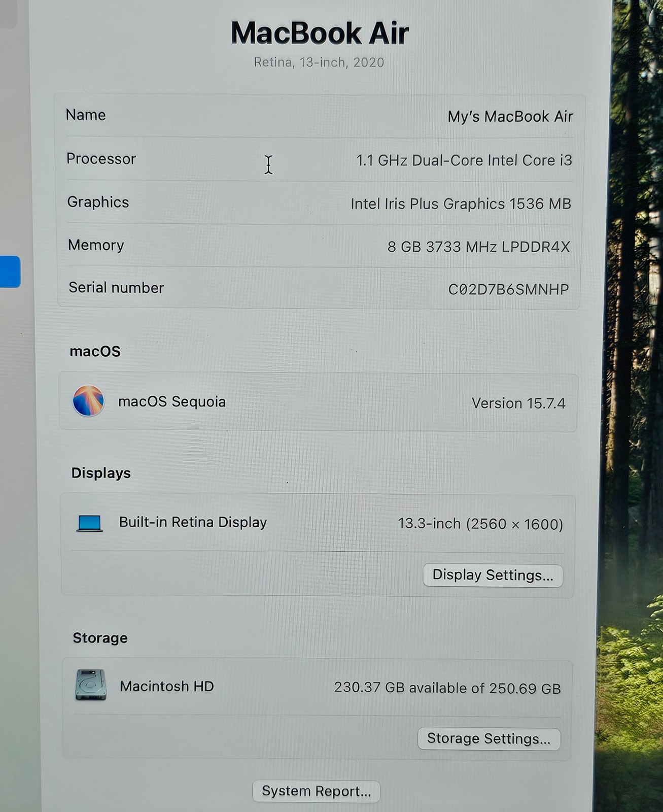Image resolution: width=663 pixels, height=812 pixels.
Task: Select resolution text "13.3-inch (2560 × 1600)"
Action: point(480,524)
